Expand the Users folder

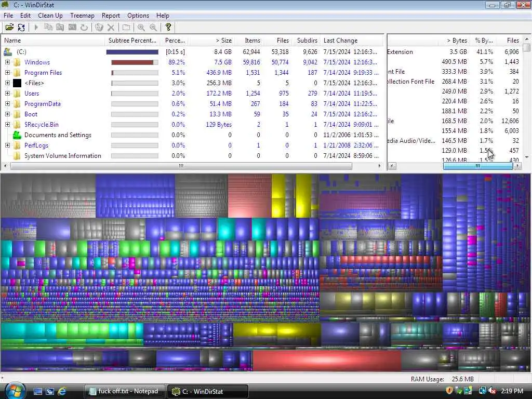click(x=7, y=94)
